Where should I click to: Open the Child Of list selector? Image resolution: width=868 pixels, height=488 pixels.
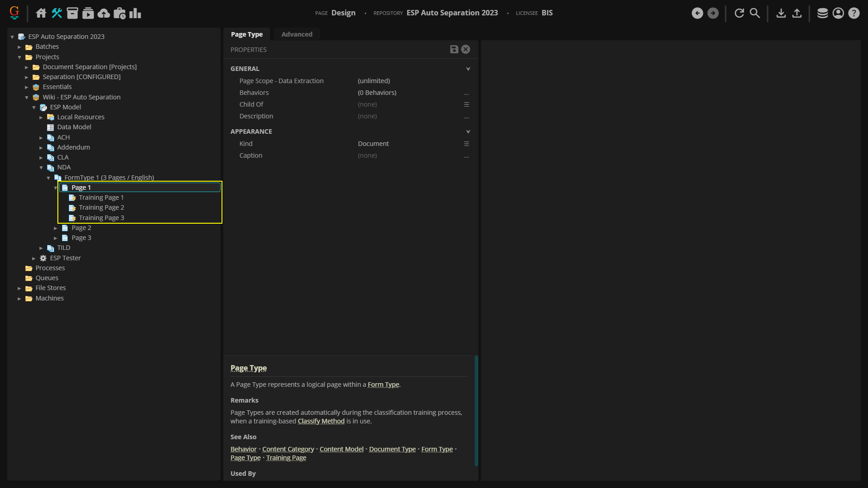(467, 104)
